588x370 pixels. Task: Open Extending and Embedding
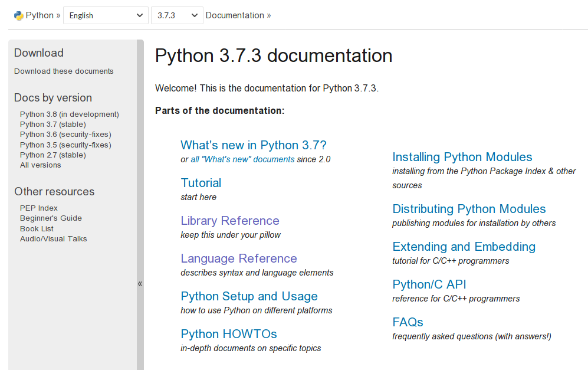pos(464,247)
